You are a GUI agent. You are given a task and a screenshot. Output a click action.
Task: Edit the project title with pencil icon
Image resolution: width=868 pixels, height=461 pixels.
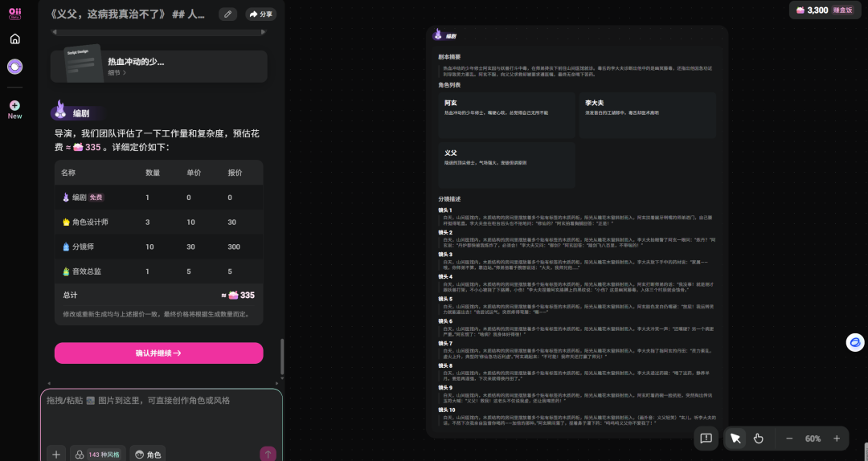pos(227,14)
